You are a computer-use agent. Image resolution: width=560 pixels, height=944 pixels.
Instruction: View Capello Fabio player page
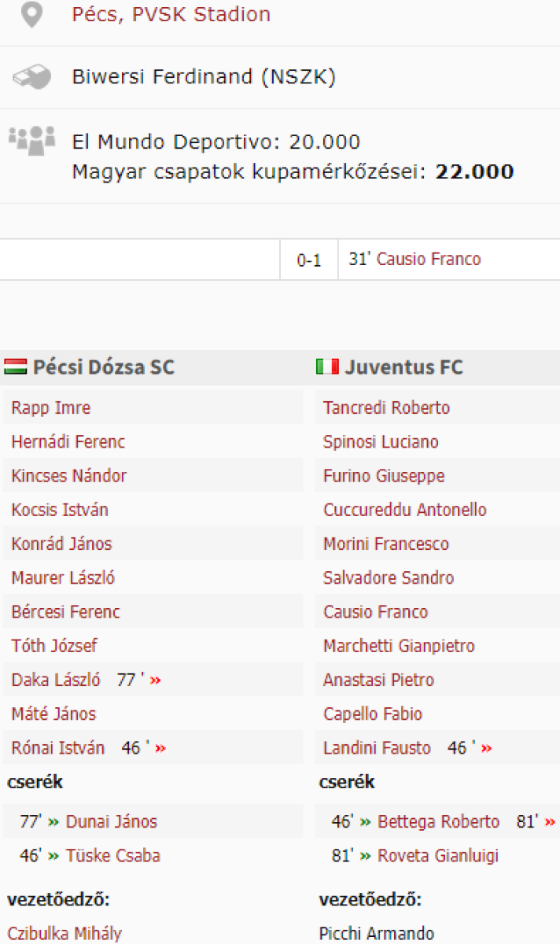point(373,714)
